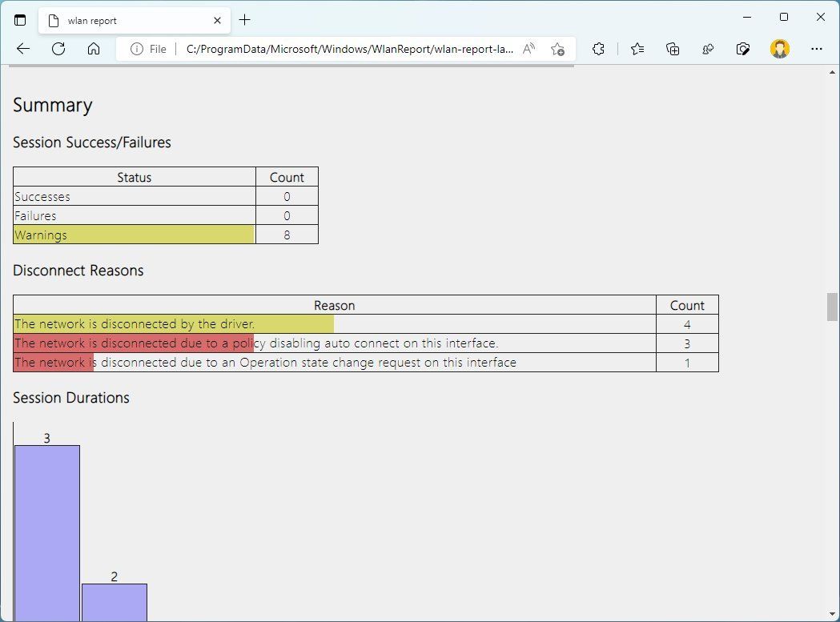
Task: Close the wlan report tab
Action: [217, 20]
